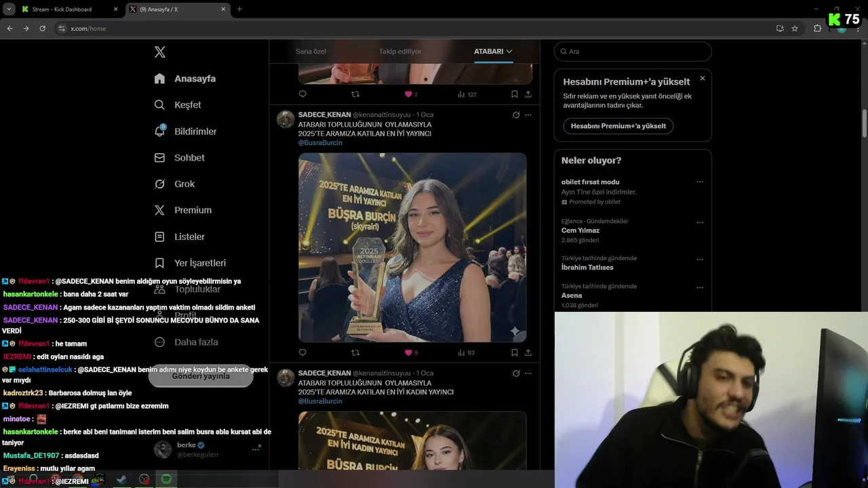Image resolution: width=868 pixels, height=488 pixels.
Task: Open SADECE_KENAN avatar on EN İYİ YAYINCI post
Action: 285,119
